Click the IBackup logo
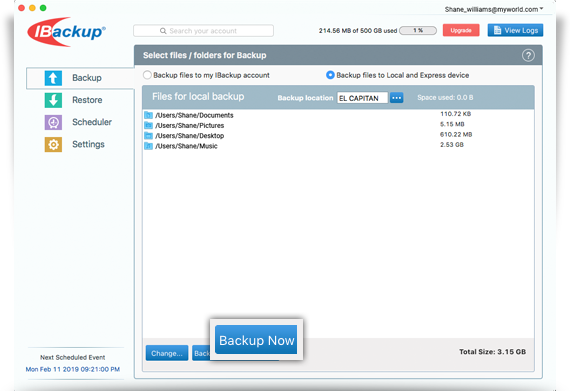This screenshot has width=570, height=391. click(x=67, y=32)
